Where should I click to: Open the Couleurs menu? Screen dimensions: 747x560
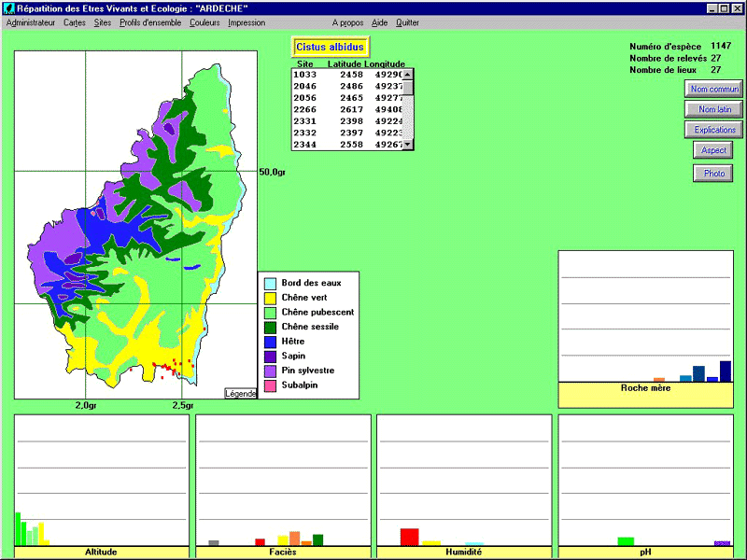(204, 22)
